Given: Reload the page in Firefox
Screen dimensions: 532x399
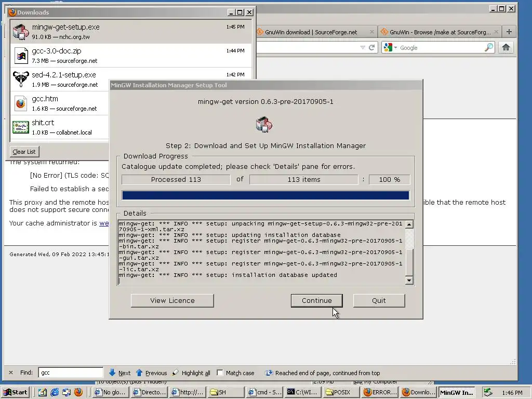Looking at the screenshot, I should click(x=372, y=47).
